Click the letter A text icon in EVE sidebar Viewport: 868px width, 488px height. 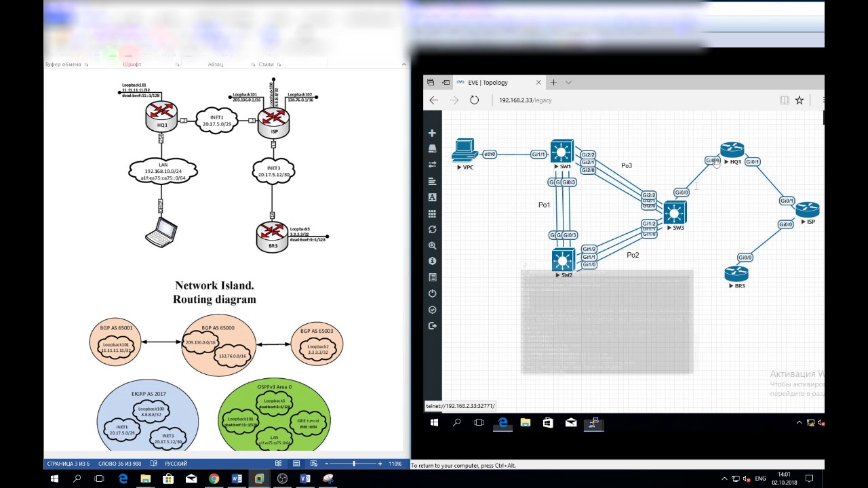pos(433,197)
